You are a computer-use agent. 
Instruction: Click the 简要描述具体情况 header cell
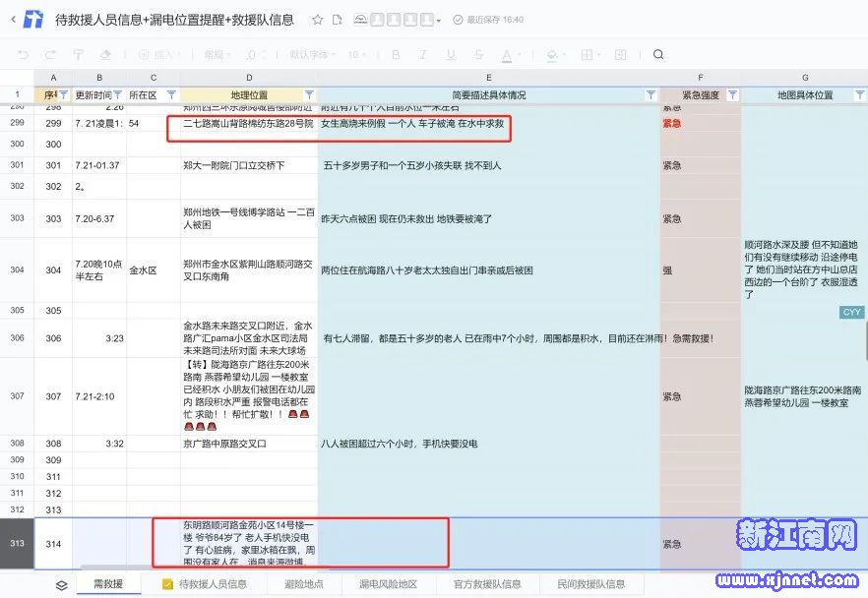point(489,95)
